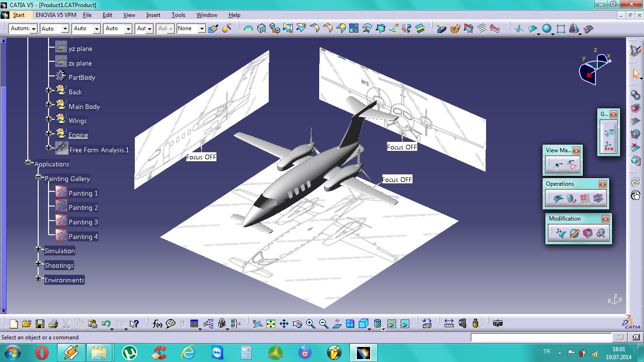
Task: Expand the Wings body node
Action: pos(49,121)
